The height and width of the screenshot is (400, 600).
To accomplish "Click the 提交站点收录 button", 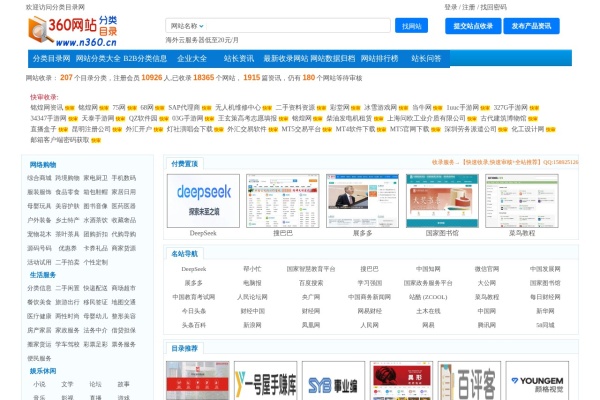I will (473, 26).
